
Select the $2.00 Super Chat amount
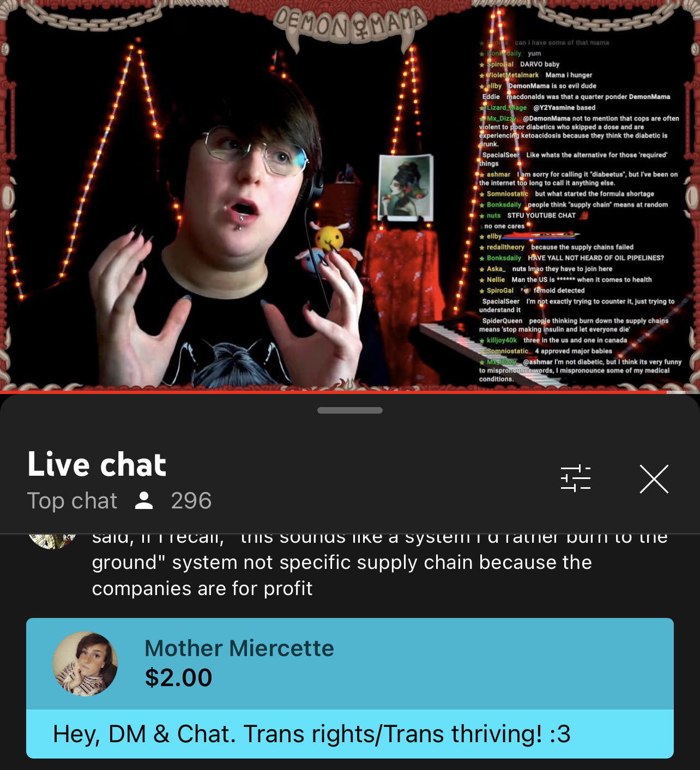pyautogui.click(x=178, y=677)
